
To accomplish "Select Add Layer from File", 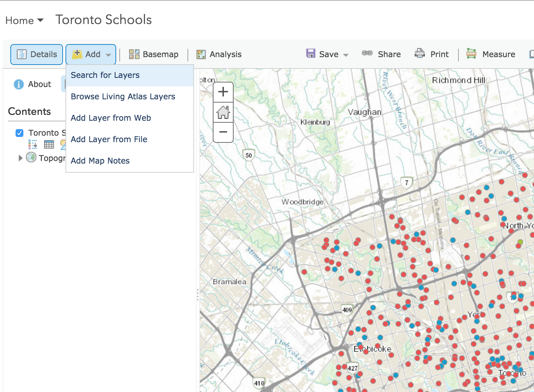I will click(130, 140).
